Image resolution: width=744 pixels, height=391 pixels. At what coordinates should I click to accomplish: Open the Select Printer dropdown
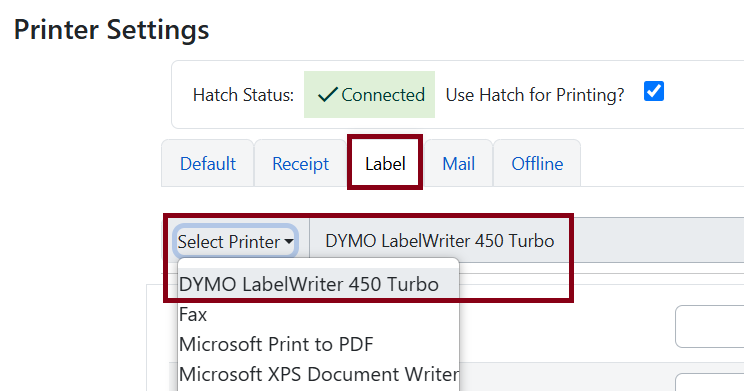pos(235,242)
